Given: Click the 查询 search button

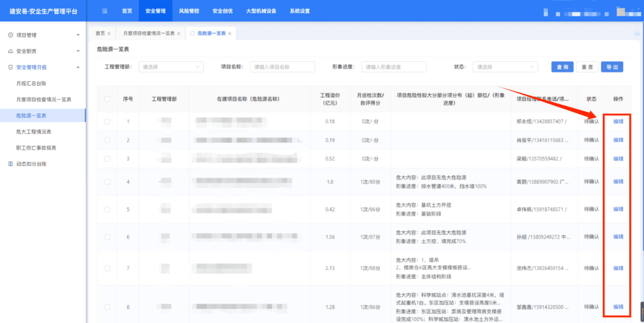Looking at the screenshot, I should tap(562, 67).
